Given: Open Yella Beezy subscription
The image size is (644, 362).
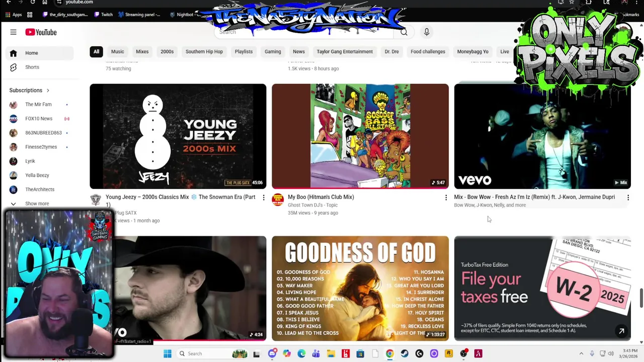Looking at the screenshot, I should [37, 175].
